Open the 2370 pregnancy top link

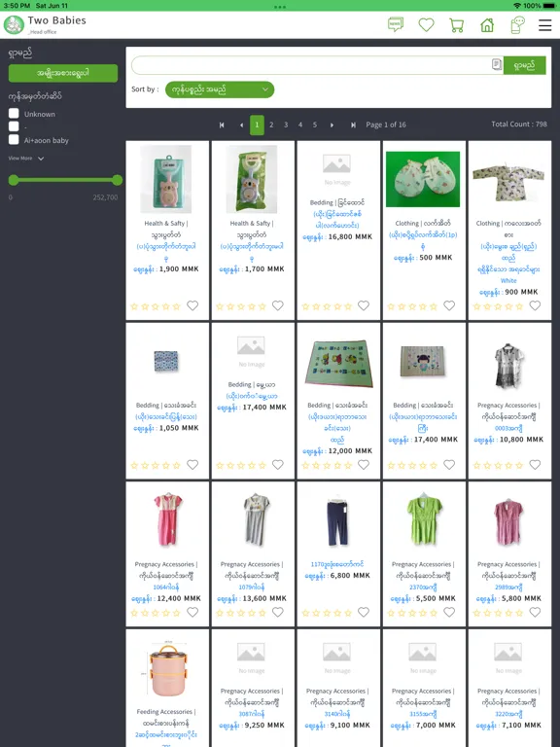(423, 587)
